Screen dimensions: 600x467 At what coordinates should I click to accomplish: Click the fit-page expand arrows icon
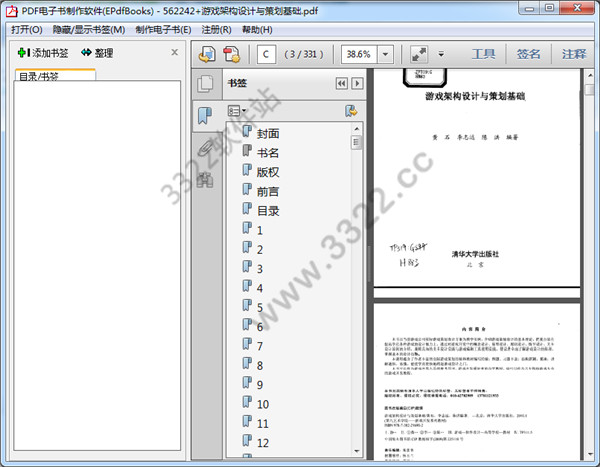[x=419, y=54]
